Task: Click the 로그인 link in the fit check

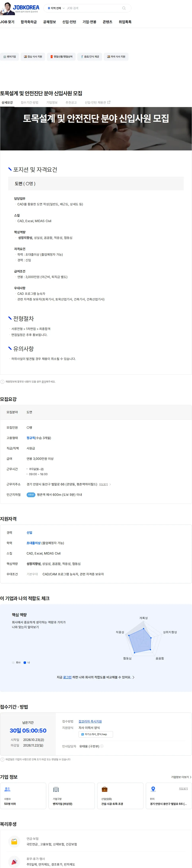Action: click(x=67, y=677)
